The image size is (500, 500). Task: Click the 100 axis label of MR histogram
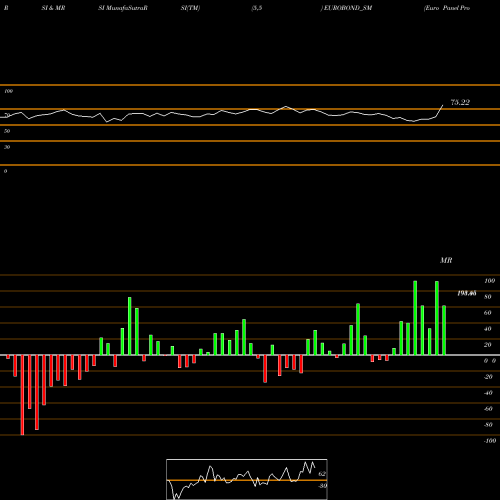coord(489,281)
